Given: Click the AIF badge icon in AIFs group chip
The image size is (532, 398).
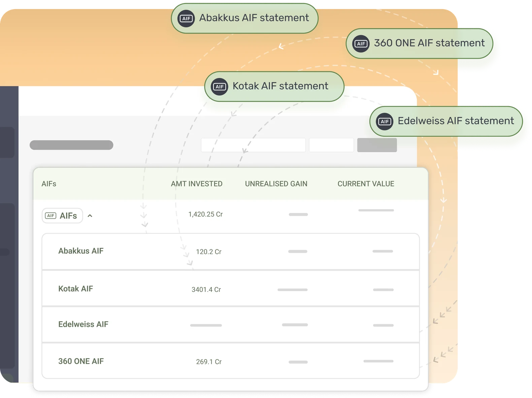Looking at the screenshot, I should (x=51, y=216).
